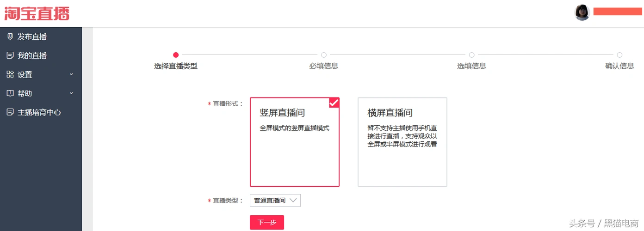Open the 设置 menu label
The width and height of the screenshot is (644, 231).
click(25, 75)
